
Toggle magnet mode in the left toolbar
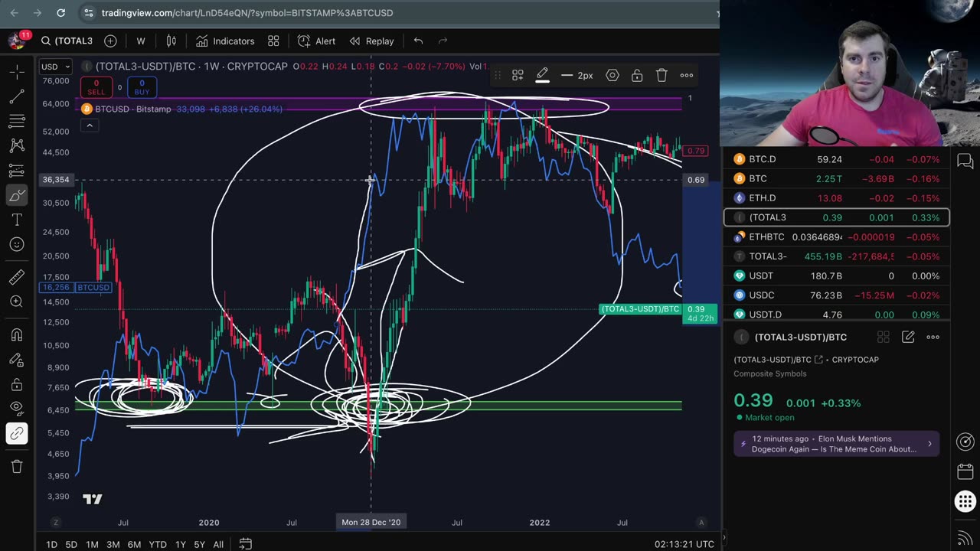pos(17,334)
